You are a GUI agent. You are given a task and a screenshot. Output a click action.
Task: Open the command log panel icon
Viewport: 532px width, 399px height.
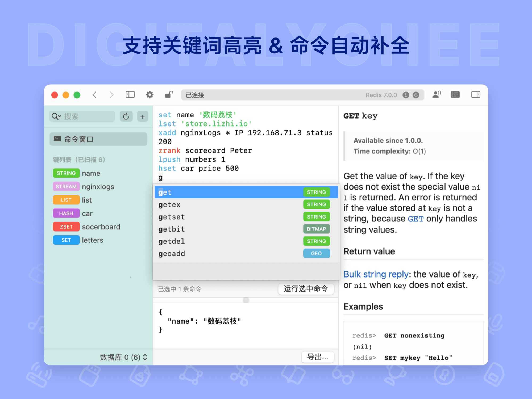click(455, 95)
